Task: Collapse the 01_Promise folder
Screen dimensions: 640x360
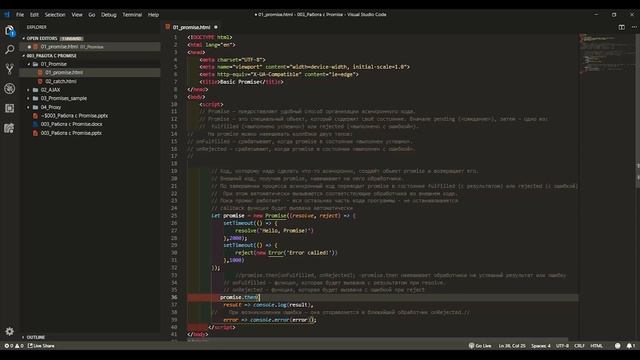Action: point(29,64)
